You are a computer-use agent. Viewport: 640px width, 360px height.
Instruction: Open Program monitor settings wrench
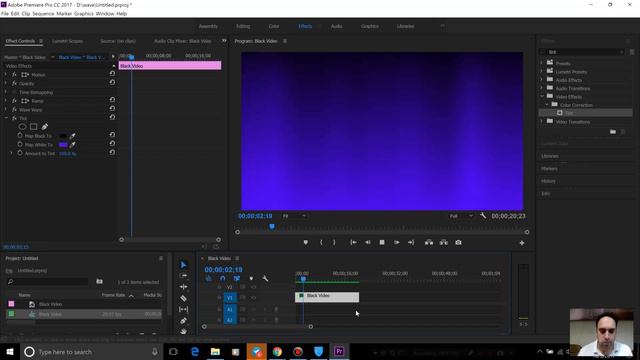pyautogui.click(x=483, y=216)
